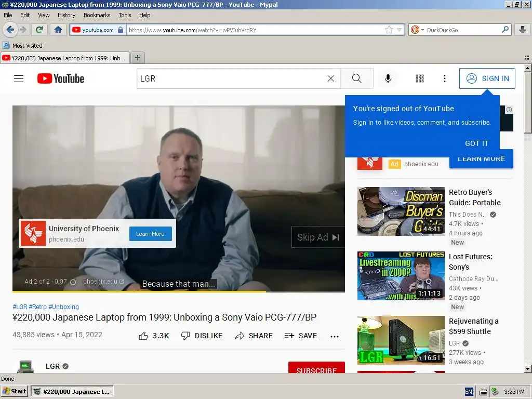Click the #Unboxing hashtag link

pos(63,307)
